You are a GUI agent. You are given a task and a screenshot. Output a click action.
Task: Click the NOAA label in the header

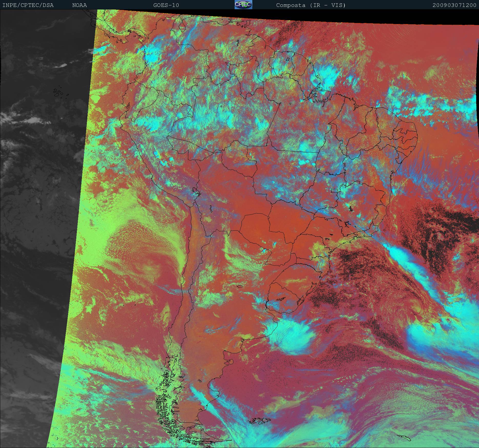pos(79,5)
